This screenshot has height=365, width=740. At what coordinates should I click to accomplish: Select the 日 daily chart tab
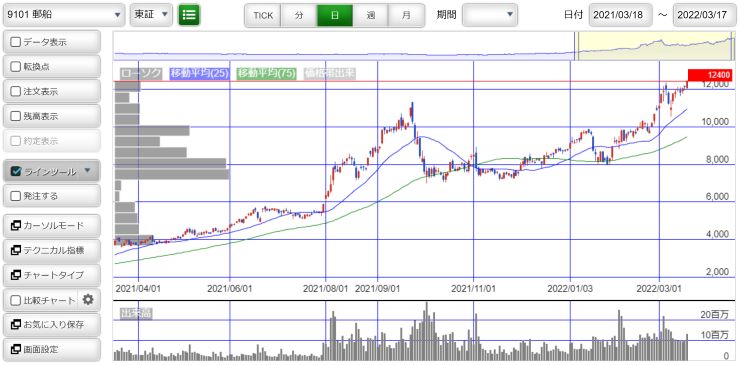(335, 15)
